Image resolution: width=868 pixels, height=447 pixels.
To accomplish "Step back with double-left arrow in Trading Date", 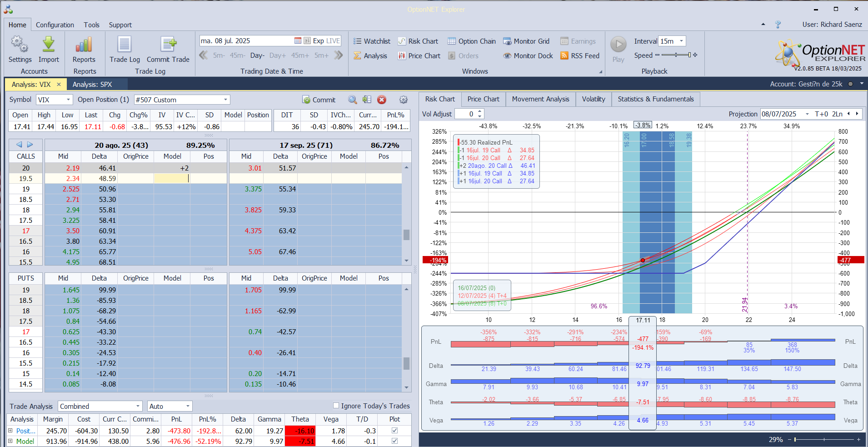I will (203, 55).
